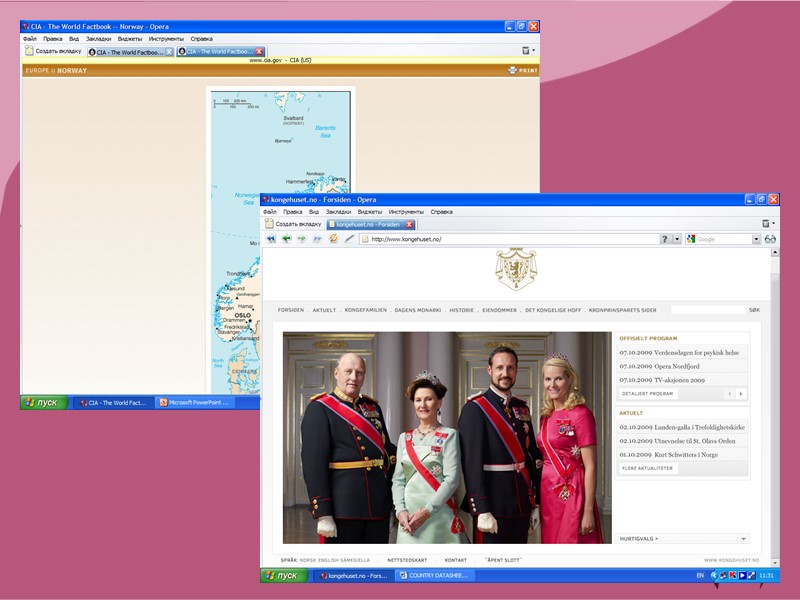
Task: Click the site search input field
Action: 708,310
